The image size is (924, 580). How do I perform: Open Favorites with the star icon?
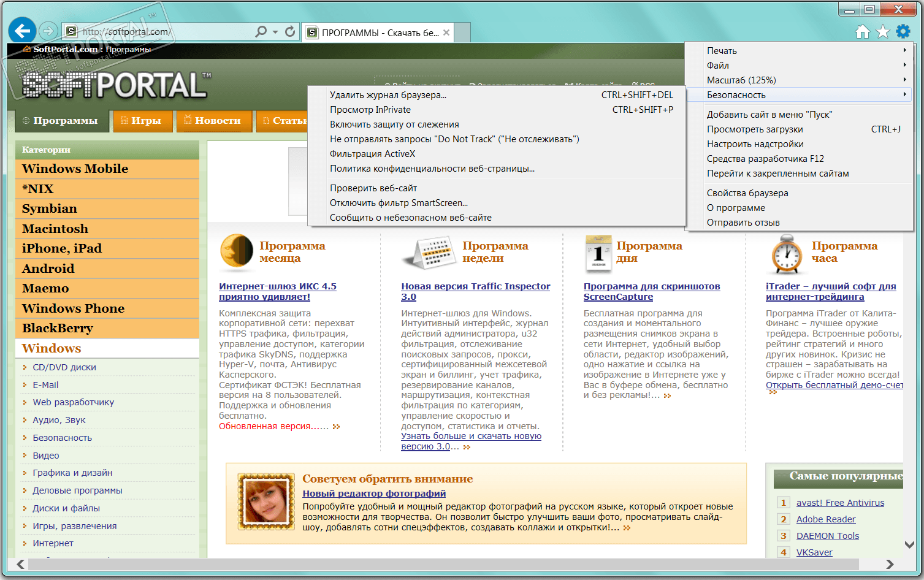pyautogui.click(x=883, y=31)
